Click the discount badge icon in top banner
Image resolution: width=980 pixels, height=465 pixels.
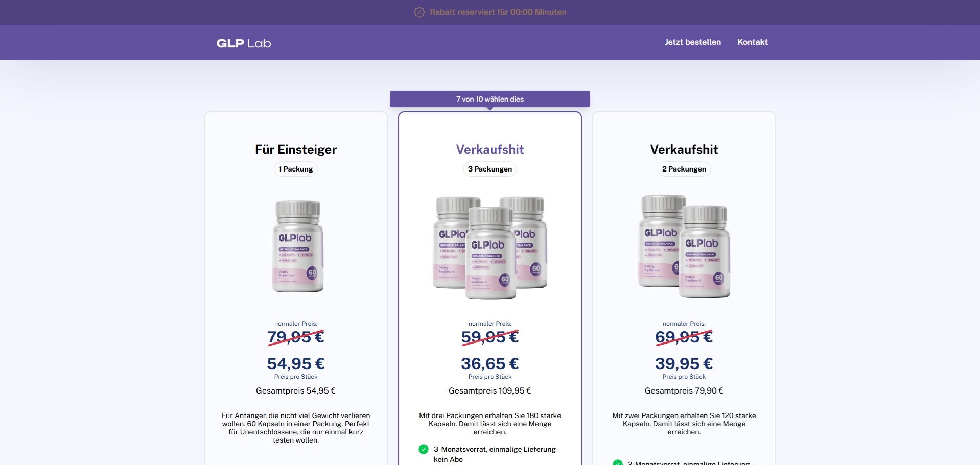click(419, 12)
